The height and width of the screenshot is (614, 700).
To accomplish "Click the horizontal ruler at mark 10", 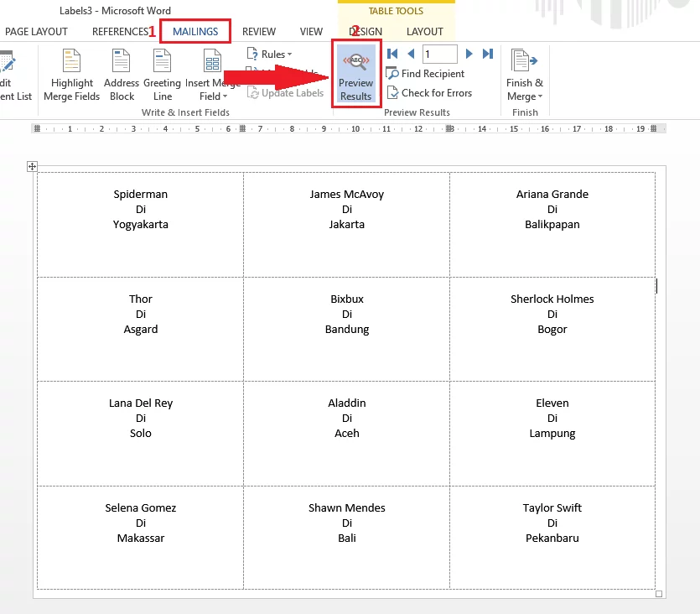I will 355,128.
